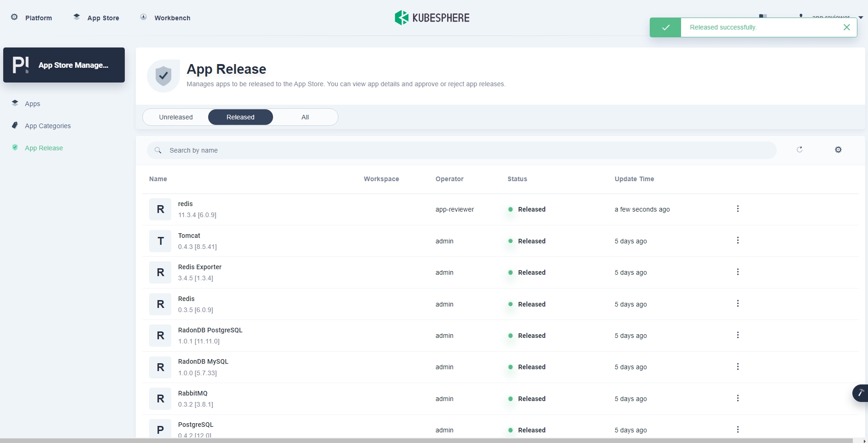868x443 pixels.
Task: Click the KubeSphere logo
Action: (432, 18)
